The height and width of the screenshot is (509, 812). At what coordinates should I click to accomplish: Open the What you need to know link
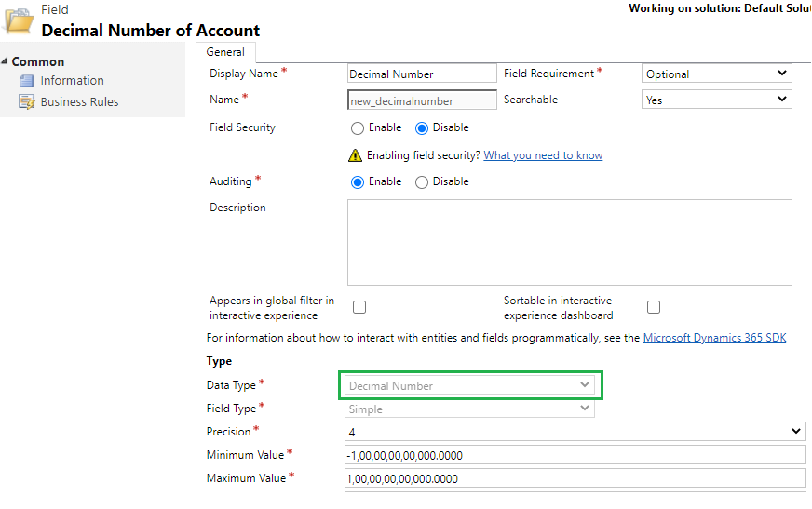543,155
